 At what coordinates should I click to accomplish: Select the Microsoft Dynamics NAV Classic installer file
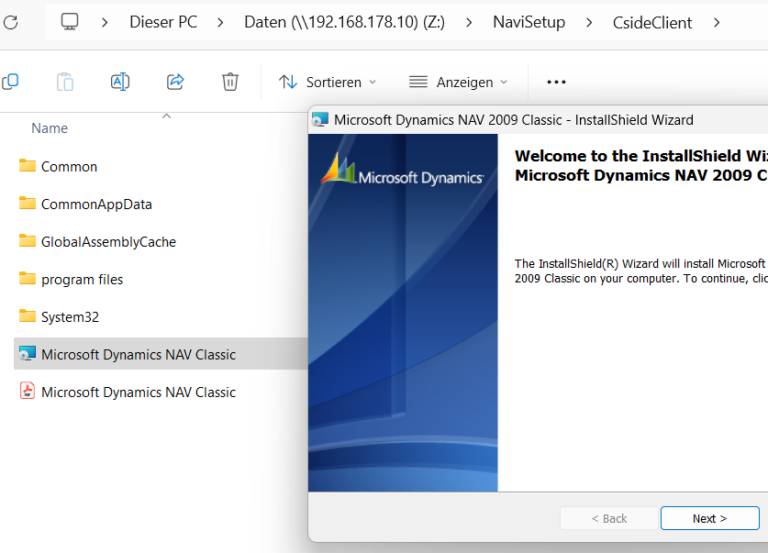tap(138, 354)
